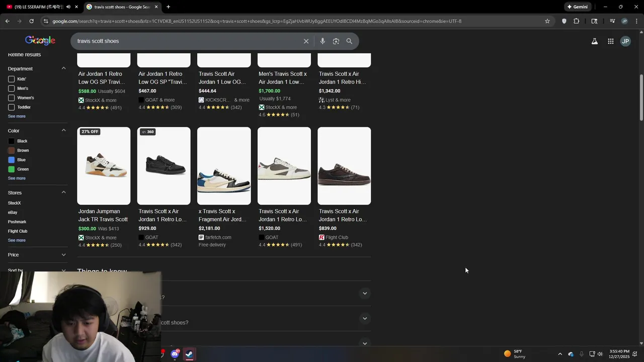Open volume control in system tray

pyautogui.click(x=600, y=354)
